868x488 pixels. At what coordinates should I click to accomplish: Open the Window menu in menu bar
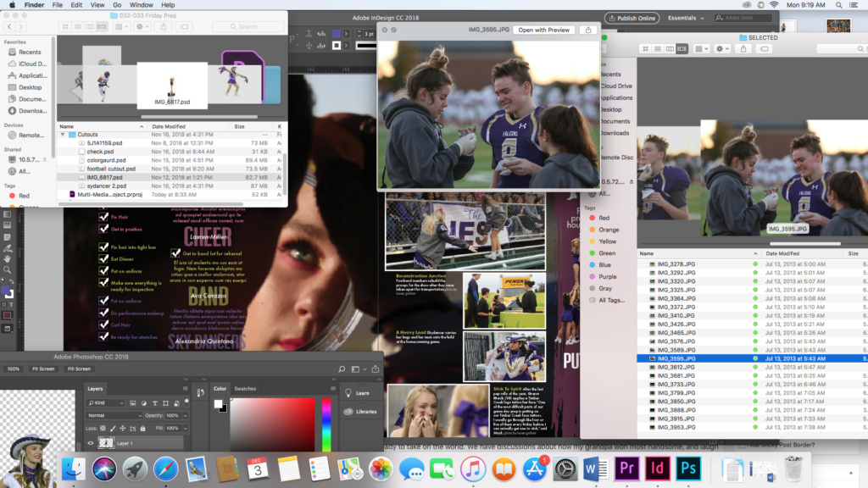(141, 5)
